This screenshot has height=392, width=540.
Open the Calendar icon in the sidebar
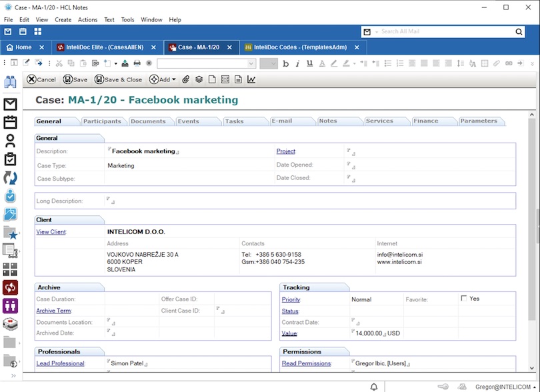pyautogui.click(x=10, y=122)
